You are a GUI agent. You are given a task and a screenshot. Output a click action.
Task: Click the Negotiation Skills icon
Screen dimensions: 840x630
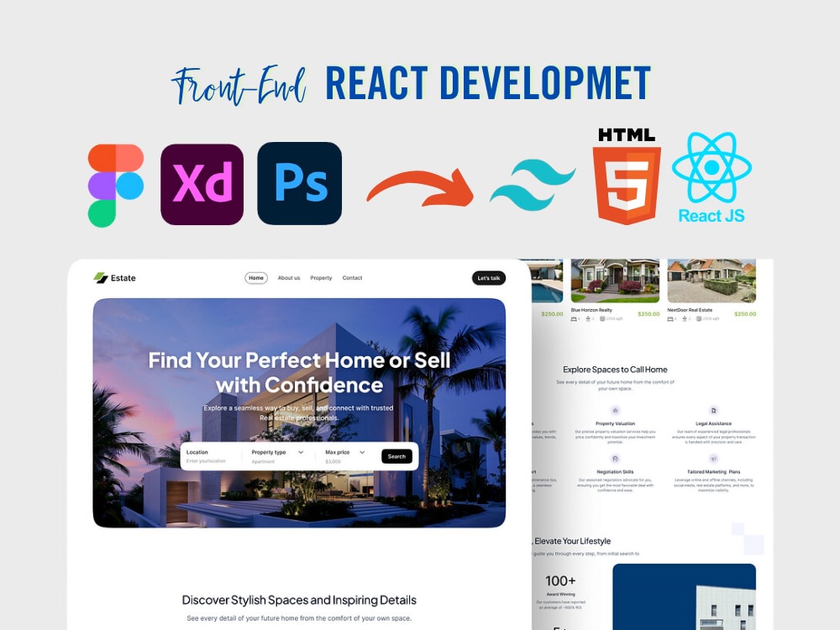(x=615, y=459)
